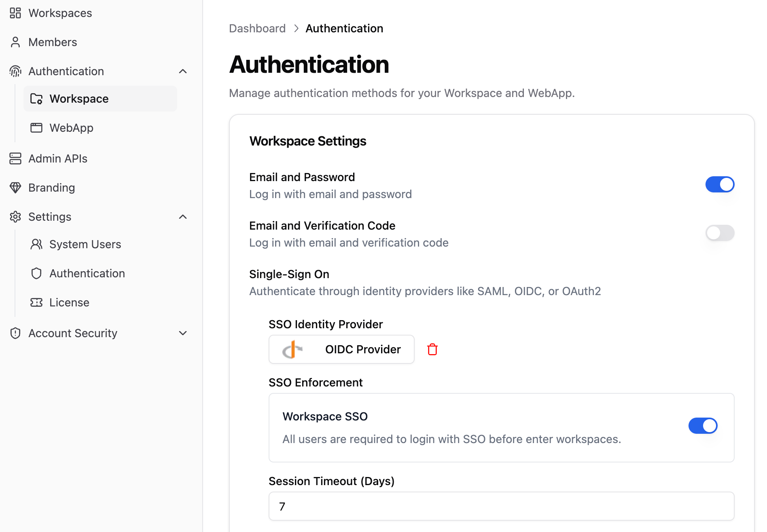Open Admin APIs in the sidebar
The width and height of the screenshot is (767, 532).
[x=58, y=158]
